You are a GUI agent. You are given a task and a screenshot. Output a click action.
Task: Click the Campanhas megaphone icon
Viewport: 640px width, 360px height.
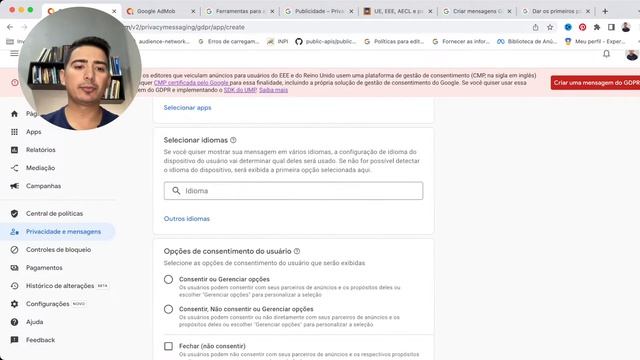point(14,186)
